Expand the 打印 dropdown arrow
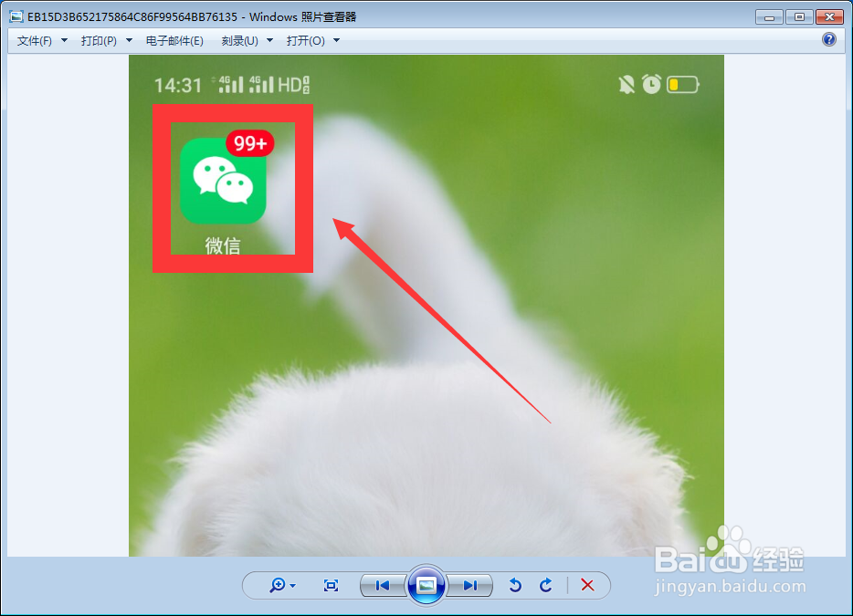This screenshot has width=853, height=616. 129,40
